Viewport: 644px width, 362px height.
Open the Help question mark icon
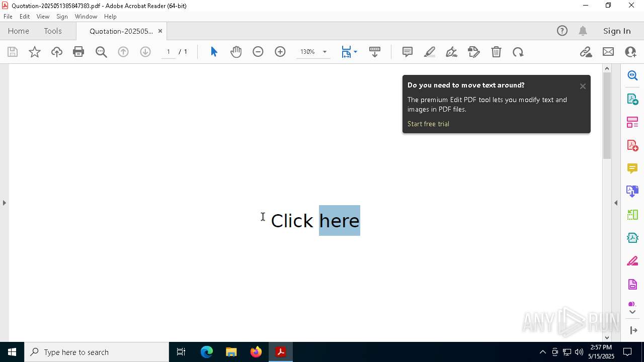[562, 31]
